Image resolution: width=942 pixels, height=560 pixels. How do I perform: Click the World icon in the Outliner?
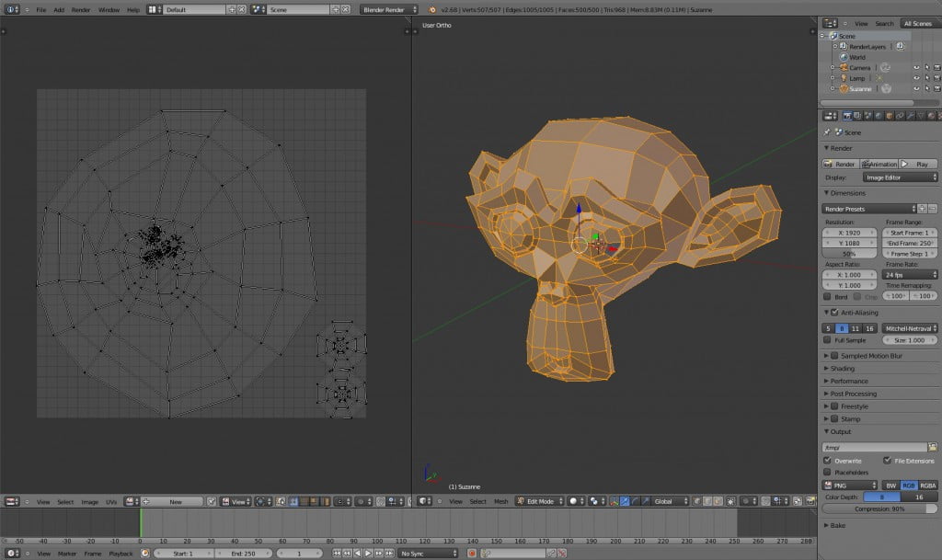(844, 57)
